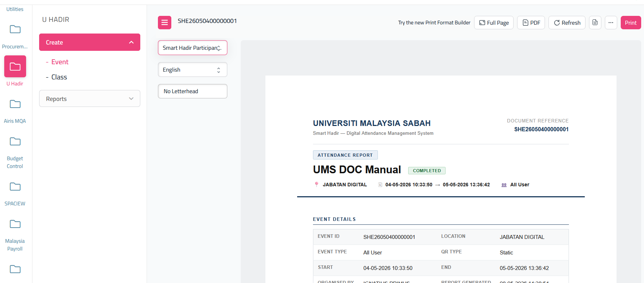Click the COMPLETED status badge

pos(427,171)
